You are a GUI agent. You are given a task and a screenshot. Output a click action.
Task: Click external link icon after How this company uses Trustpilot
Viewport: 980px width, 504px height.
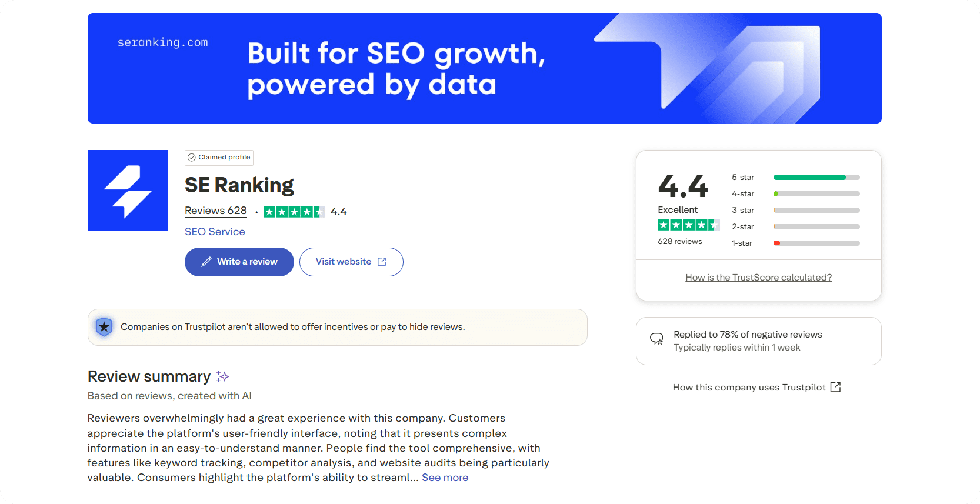(835, 387)
